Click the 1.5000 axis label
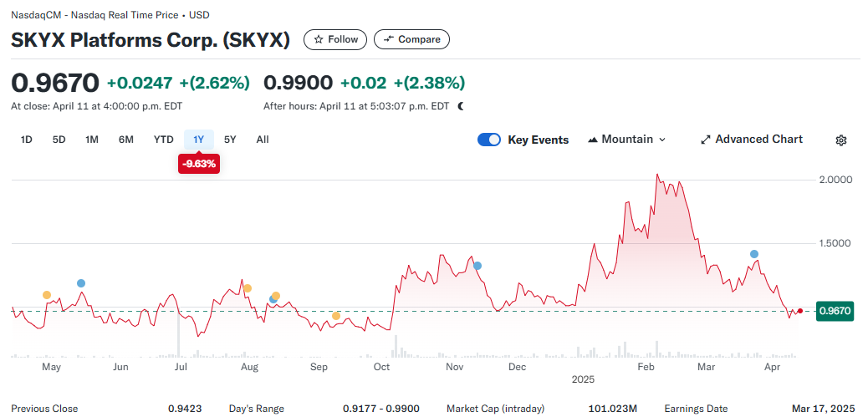The image size is (868, 417). click(835, 243)
